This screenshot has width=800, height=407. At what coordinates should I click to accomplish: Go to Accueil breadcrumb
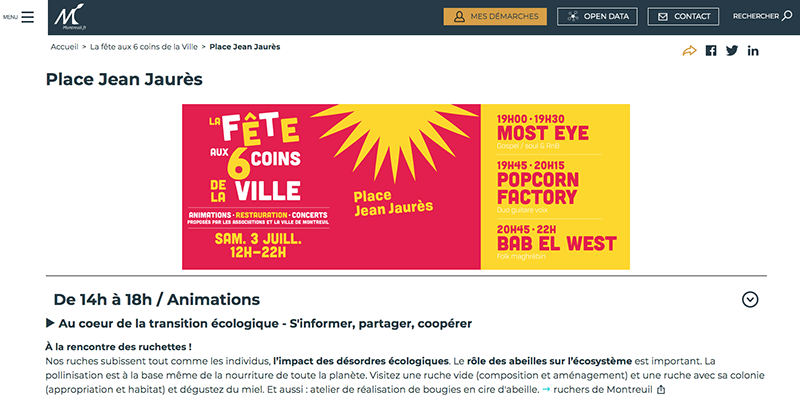tap(64, 47)
